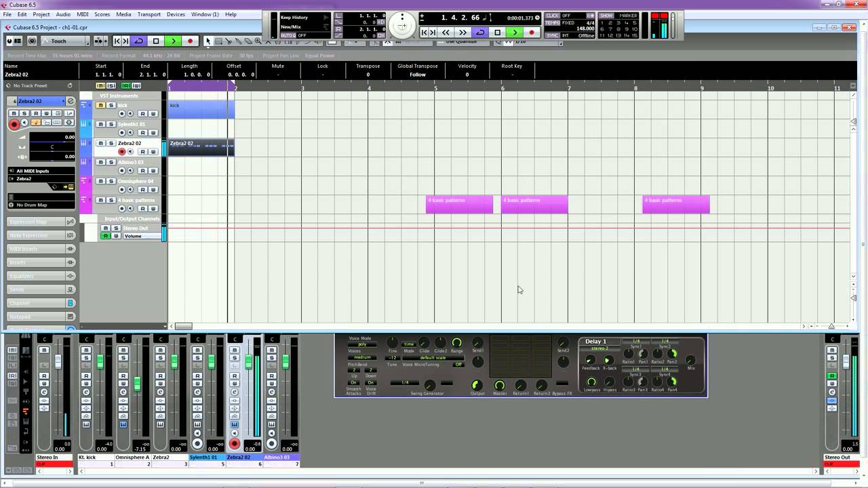
Task: Toggle monitor on Sylenth1 01 track
Action: tap(130, 133)
